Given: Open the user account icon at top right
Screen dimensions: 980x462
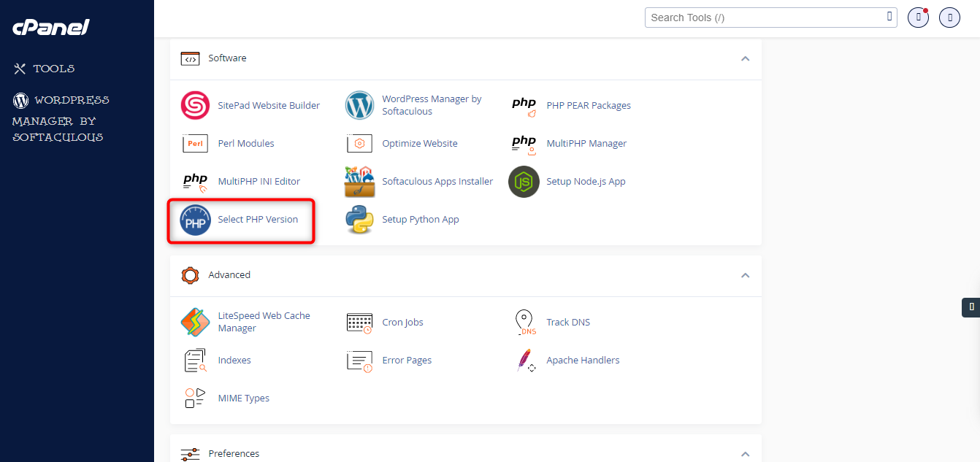Looking at the screenshot, I should pyautogui.click(x=949, y=18).
